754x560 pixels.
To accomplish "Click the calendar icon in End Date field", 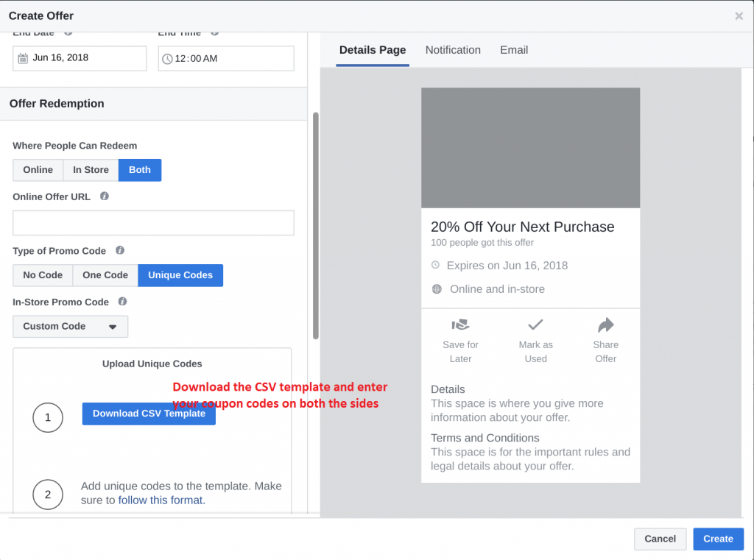I will coord(21,58).
